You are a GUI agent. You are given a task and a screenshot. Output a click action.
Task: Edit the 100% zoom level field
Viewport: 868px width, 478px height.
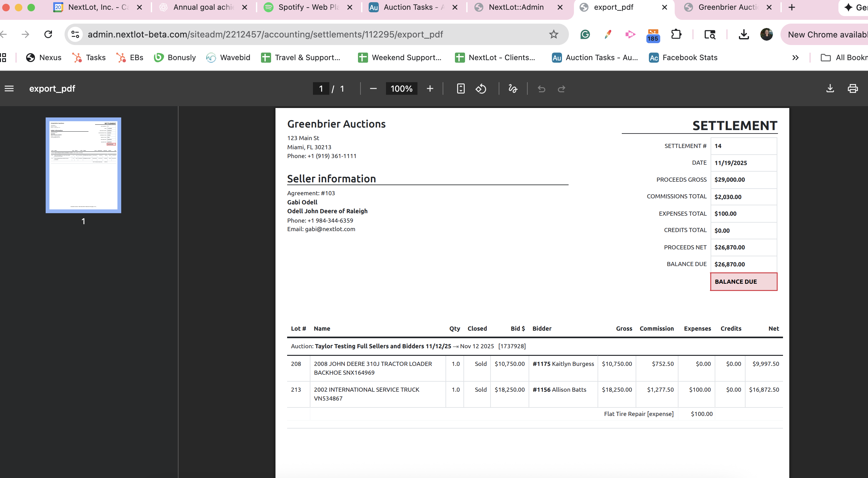click(401, 89)
